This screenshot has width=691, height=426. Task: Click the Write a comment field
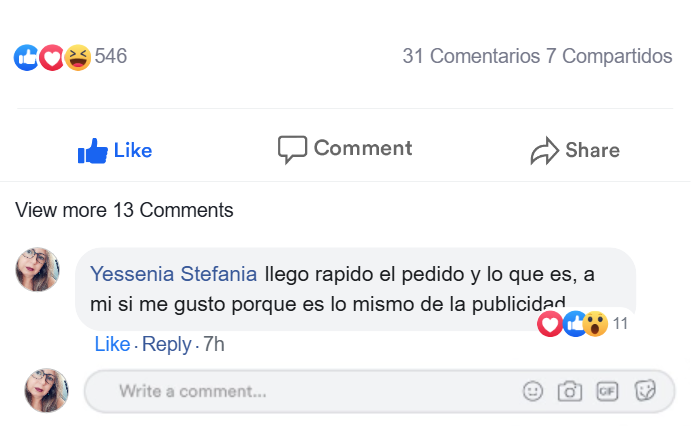pos(300,392)
